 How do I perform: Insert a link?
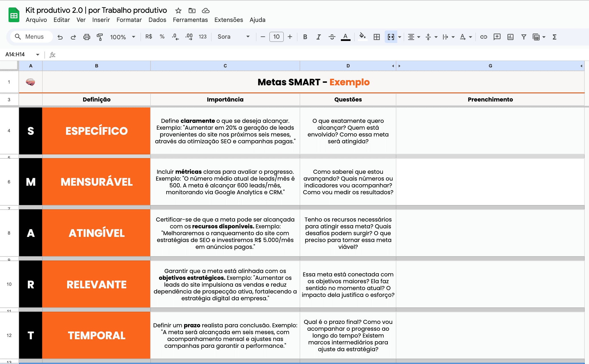tap(483, 37)
